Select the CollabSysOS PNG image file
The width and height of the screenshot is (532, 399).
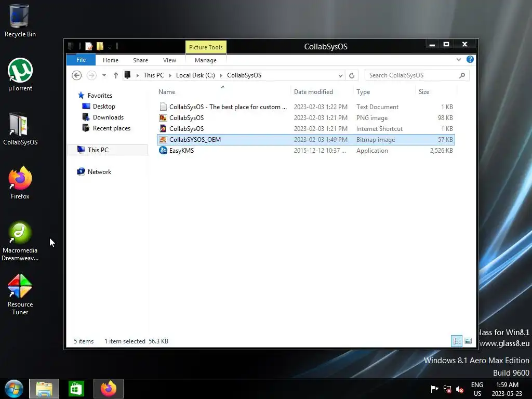305,118
